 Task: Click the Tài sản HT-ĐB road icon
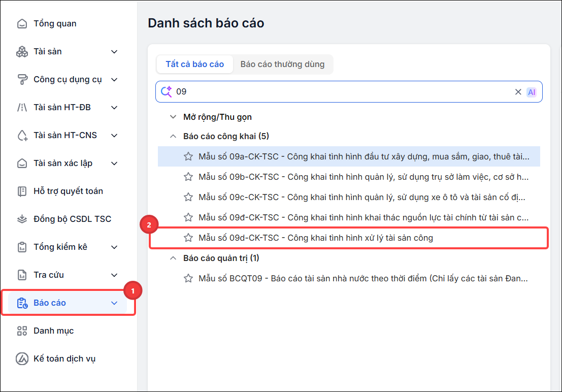coord(22,107)
